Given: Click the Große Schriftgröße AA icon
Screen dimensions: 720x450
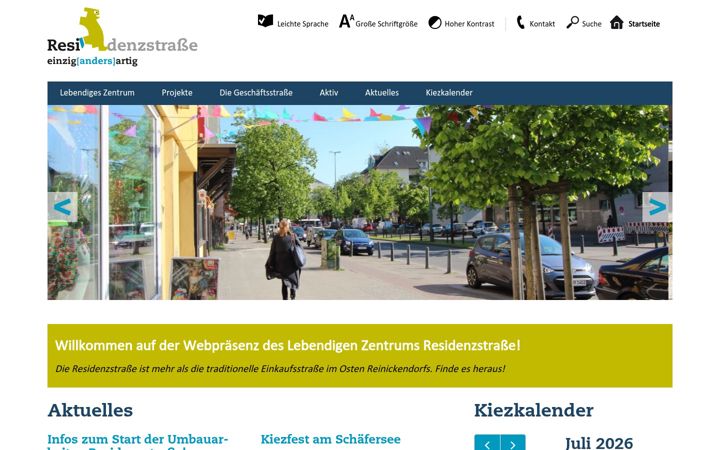Looking at the screenshot, I should tap(347, 21).
